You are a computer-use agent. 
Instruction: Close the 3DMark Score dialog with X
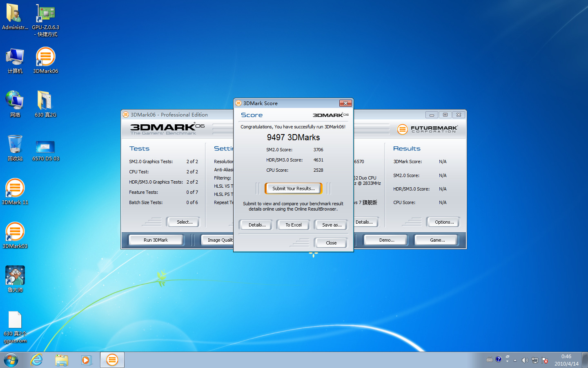(x=345, y=103)
